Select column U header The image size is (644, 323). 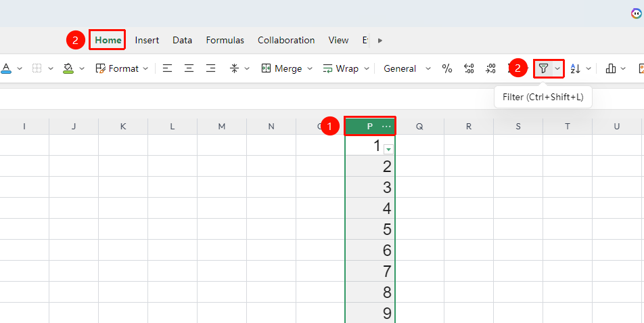616,127
